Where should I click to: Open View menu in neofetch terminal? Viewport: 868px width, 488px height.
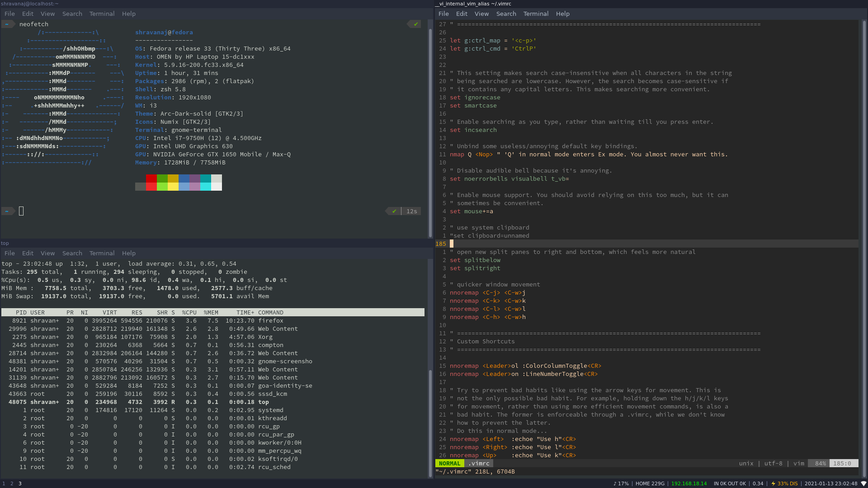(x=47, y=14)
